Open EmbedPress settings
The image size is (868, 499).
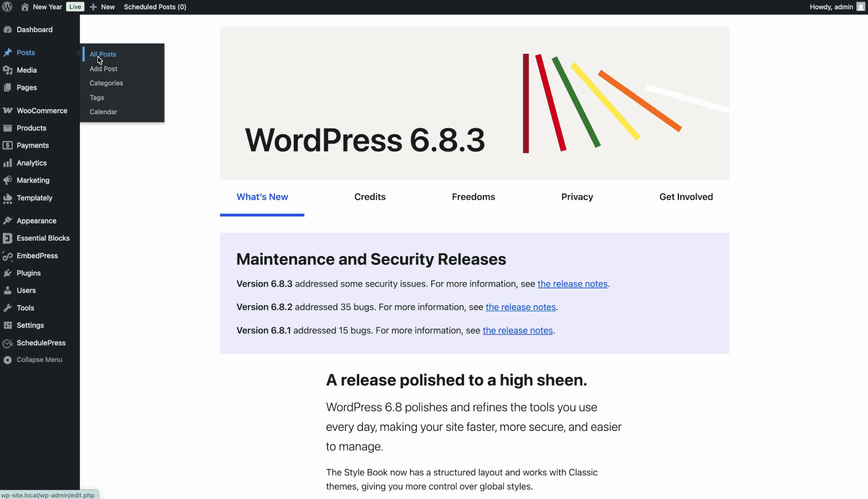[x=37, y=256]
